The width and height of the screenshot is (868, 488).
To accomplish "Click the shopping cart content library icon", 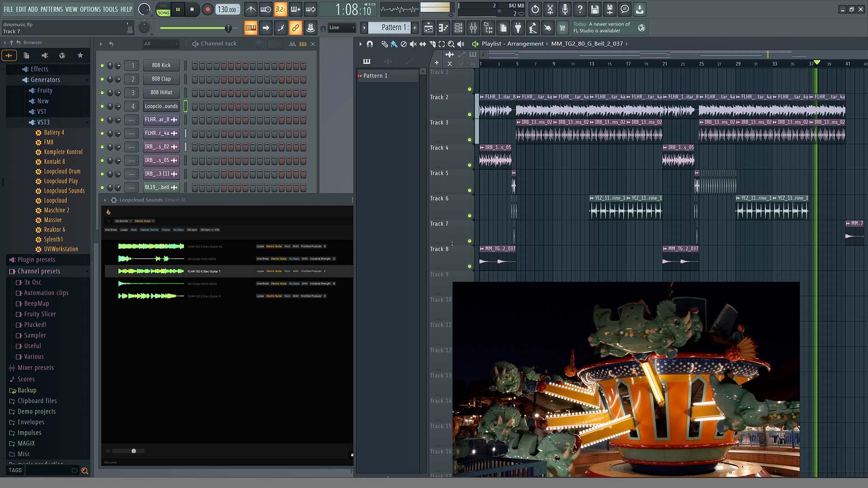I will click(562, 28).
